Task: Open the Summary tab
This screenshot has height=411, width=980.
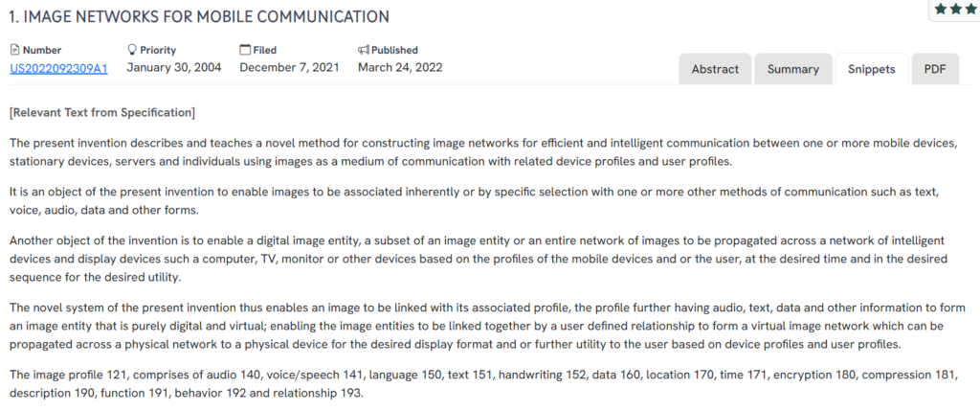Action: pos(792,69)
